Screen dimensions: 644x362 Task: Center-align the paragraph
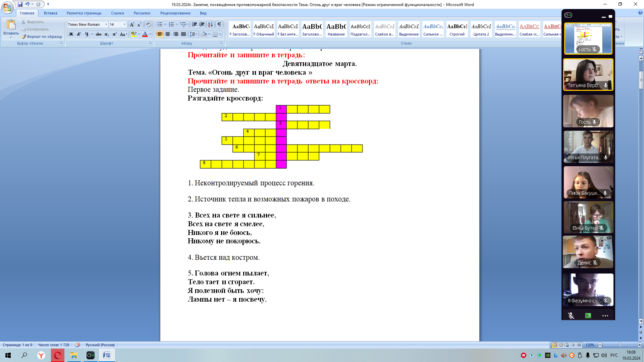[x=168, y=34]
